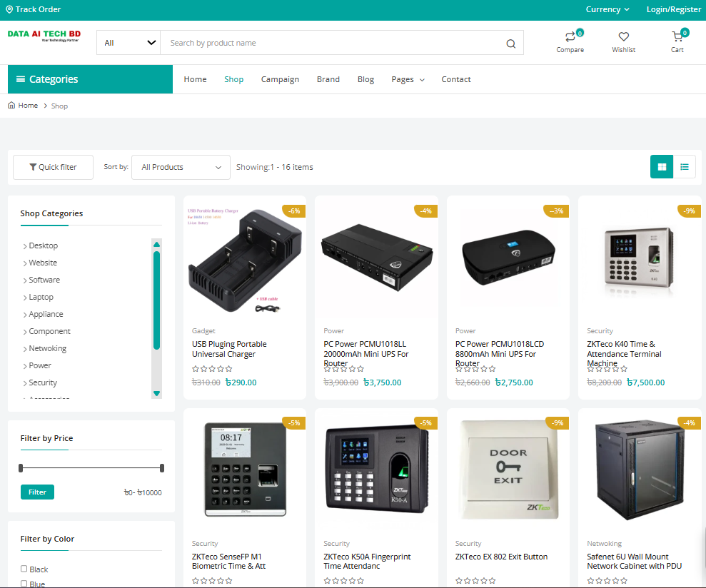Click the Home breadcrumb link
This screenshot has width=706, height=588.
pyautogui.click(x=28, y=106)
